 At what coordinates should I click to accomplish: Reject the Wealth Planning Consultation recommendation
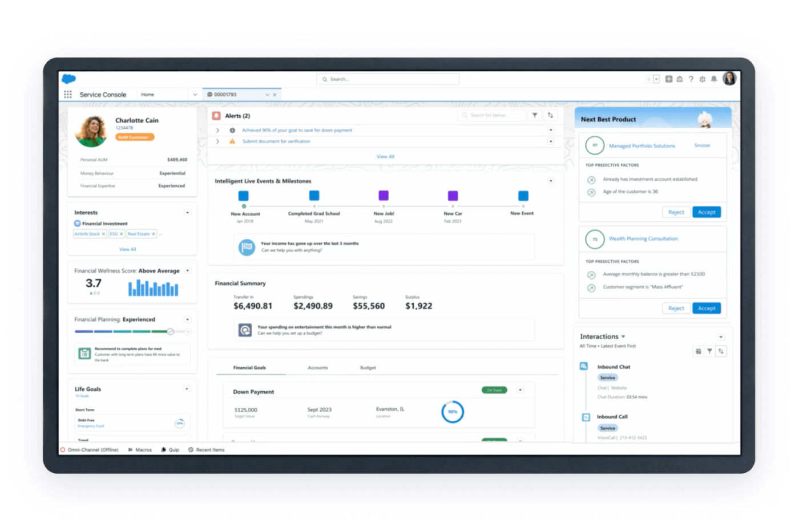(x=676, y=308)
